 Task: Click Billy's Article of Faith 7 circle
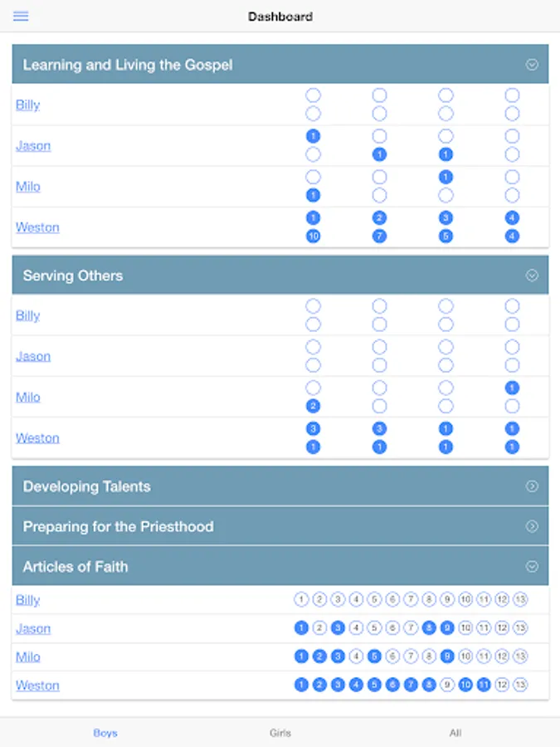click(x=411, y=599)
